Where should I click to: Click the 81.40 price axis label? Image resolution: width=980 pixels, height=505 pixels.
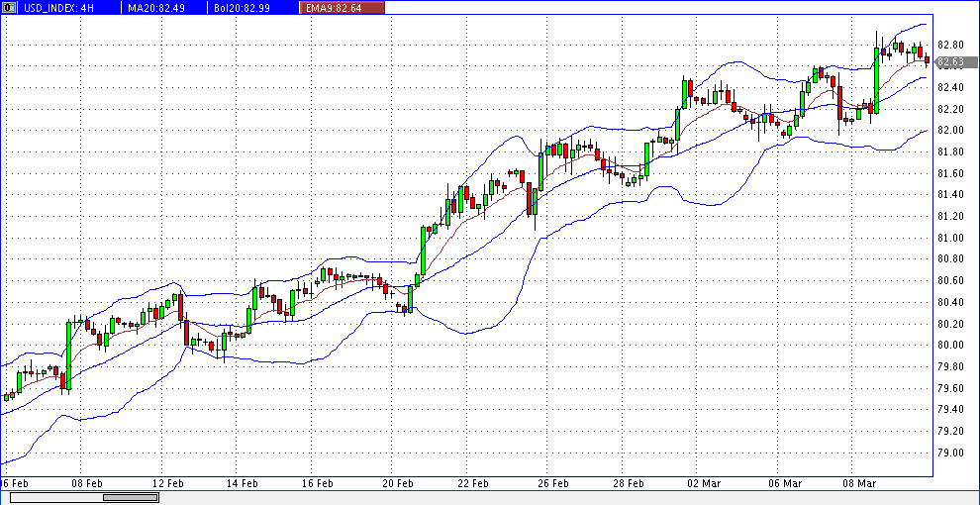pyautogui.click(x=950, y=195)
